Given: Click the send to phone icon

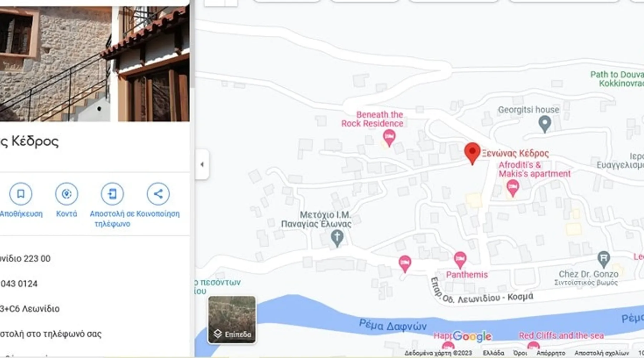Looking at the screenshot, I should click(112, 194).
